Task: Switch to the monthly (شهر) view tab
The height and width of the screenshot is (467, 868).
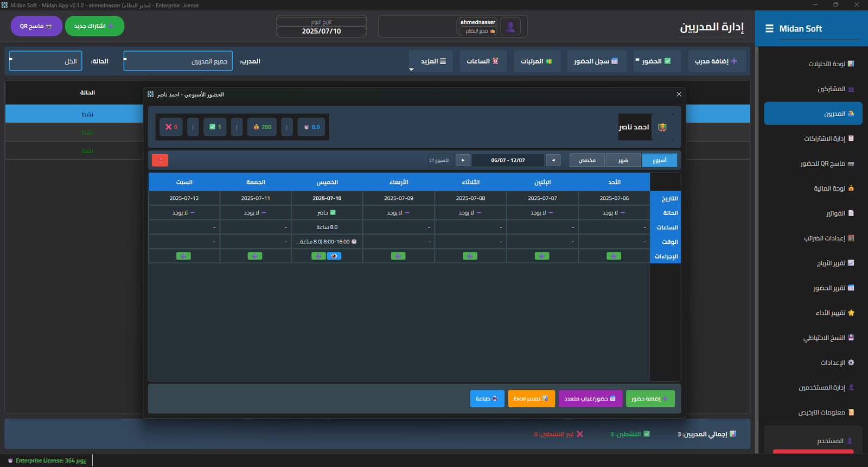Action: (623, 160)
